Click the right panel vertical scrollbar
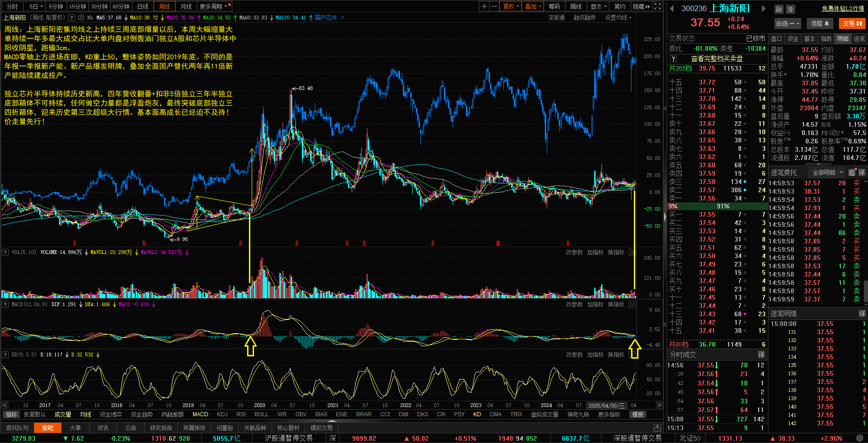This screenshot has height=443, width=868. (x=866, y=290)
